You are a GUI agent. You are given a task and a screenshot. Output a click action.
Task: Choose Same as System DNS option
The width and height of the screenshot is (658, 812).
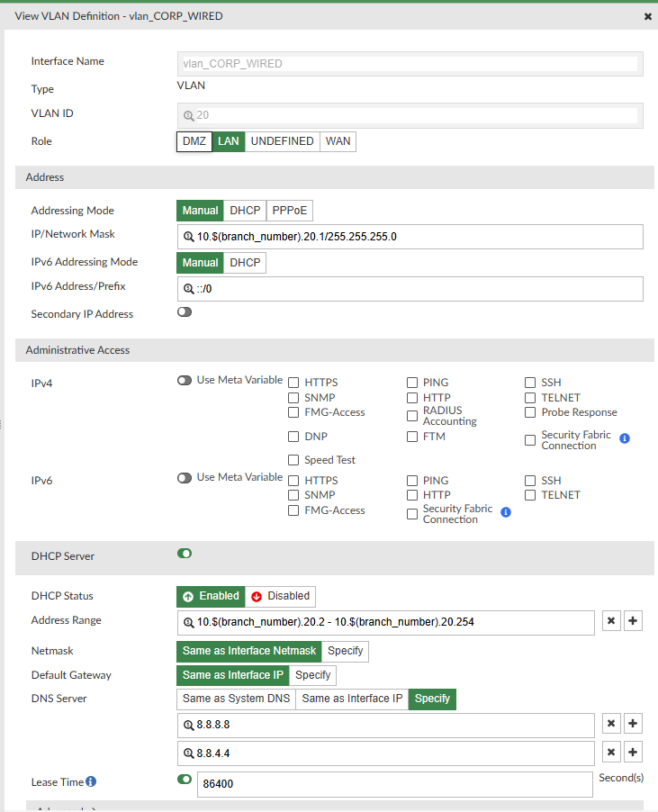pos(236,699)
